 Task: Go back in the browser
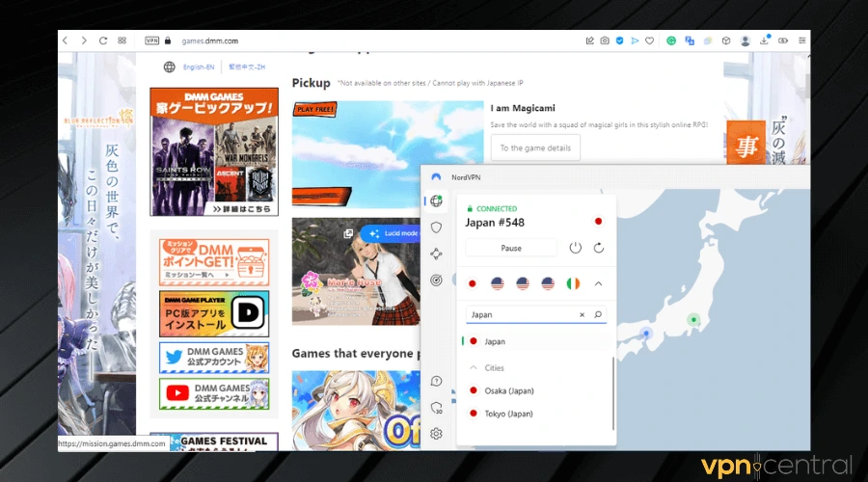click(x=66, y=40)
